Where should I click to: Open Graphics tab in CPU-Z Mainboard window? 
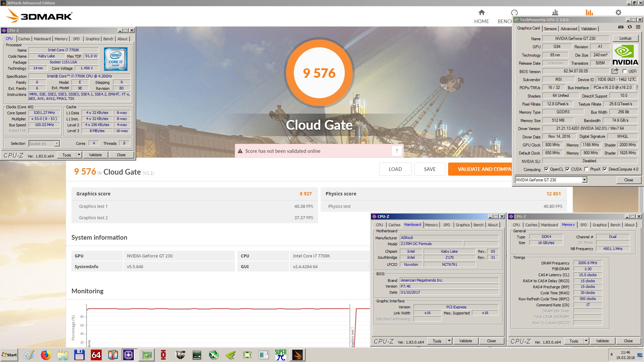pos(463,225)
